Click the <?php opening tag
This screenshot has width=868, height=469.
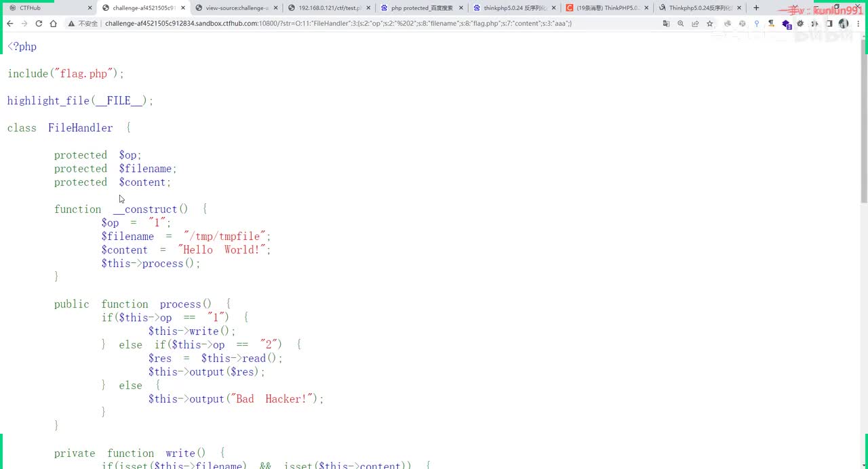tap(22, 46)
